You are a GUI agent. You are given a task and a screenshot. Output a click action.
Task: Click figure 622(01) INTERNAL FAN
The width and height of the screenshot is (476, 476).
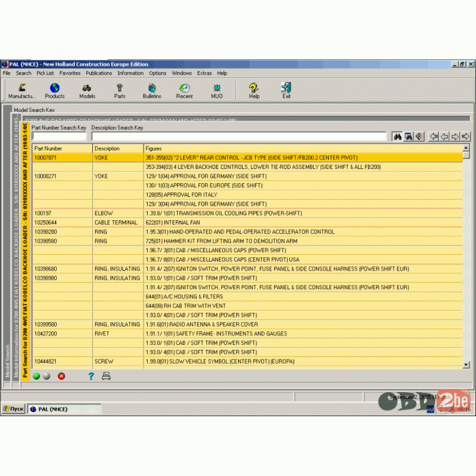[173, 223]
